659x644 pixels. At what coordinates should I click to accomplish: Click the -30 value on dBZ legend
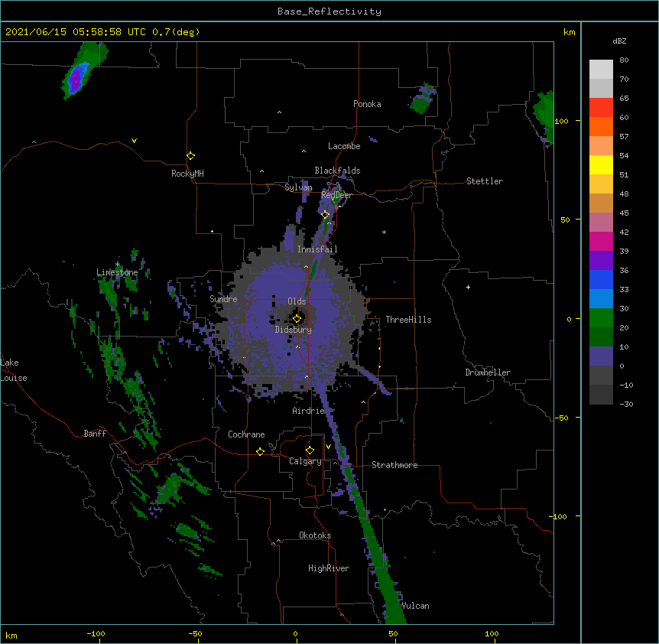(626, 404)
